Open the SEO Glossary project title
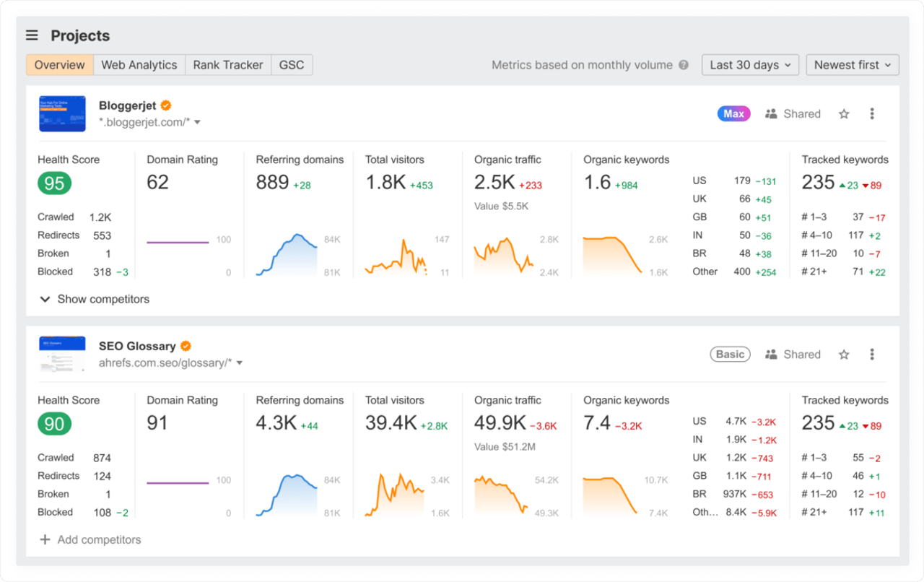This screenshot has width=924, height=582. click(x=137, y=346)
